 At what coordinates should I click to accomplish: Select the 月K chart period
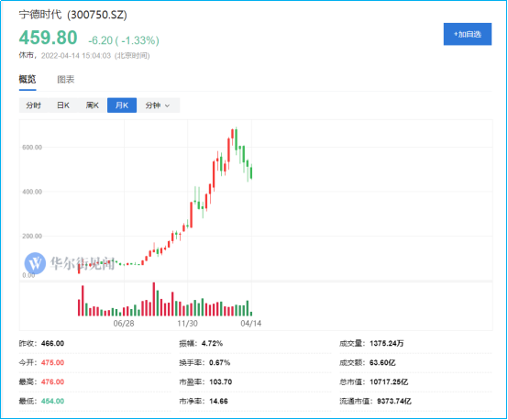pyautogui.click(x=122, y=105)
